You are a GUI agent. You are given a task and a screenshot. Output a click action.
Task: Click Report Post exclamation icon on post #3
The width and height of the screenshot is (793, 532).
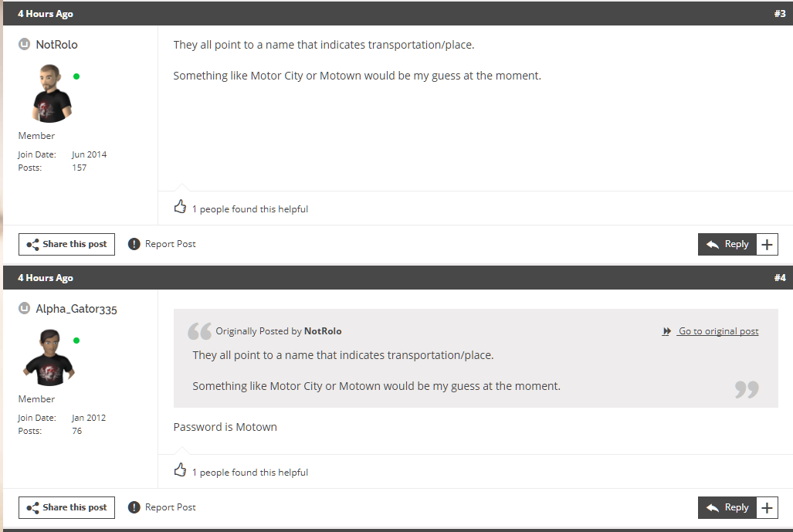134,244
